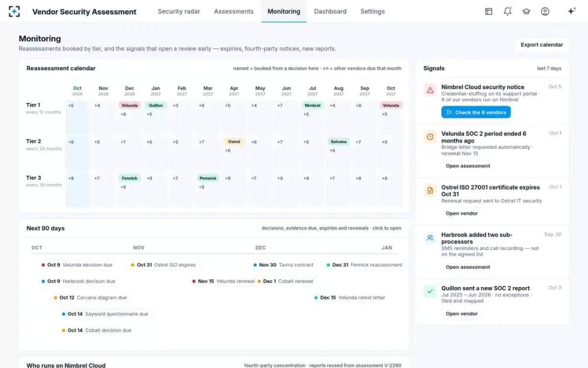
Task: Open the graduation cap learning icon
Action: point(526,11)
